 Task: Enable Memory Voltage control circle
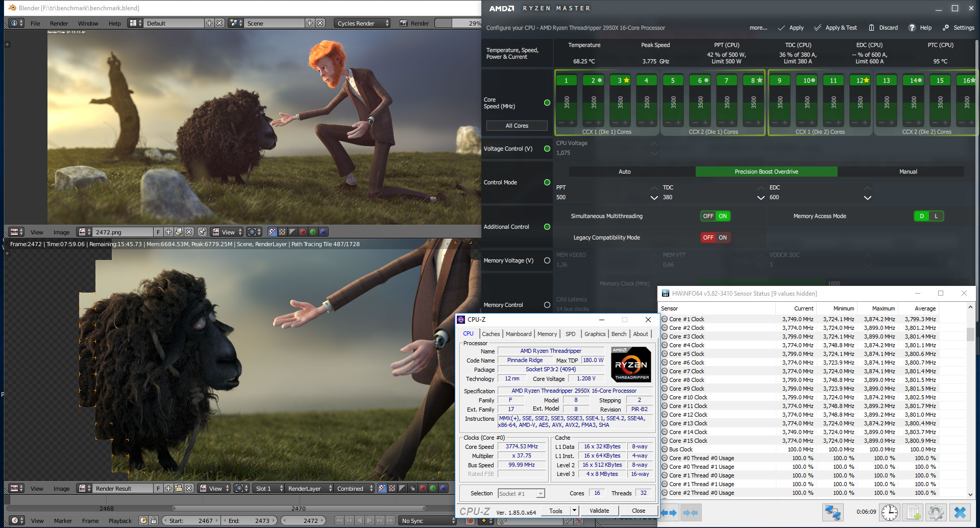click(x=547, y=260)
